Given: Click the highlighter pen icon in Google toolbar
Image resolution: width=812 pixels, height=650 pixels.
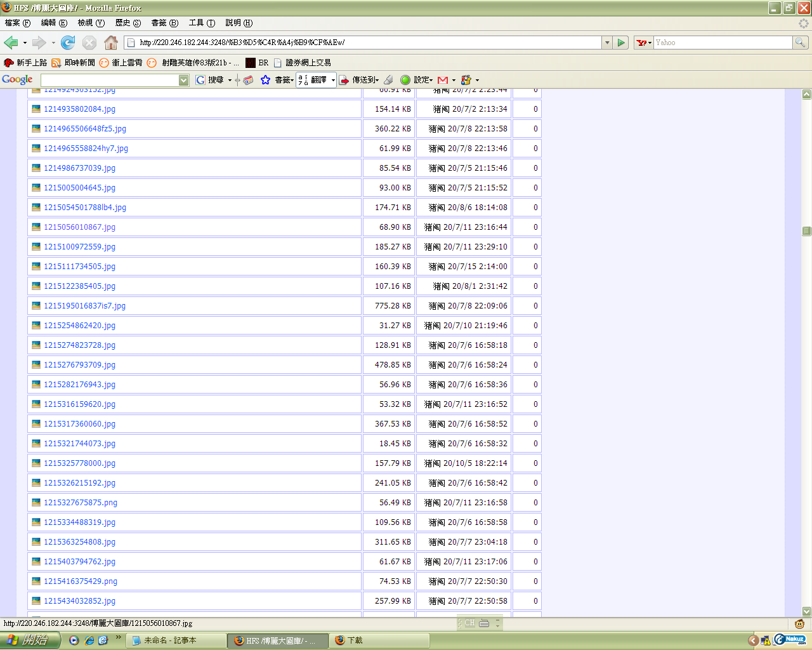Looking at the screenshot, I should point(388,80).
